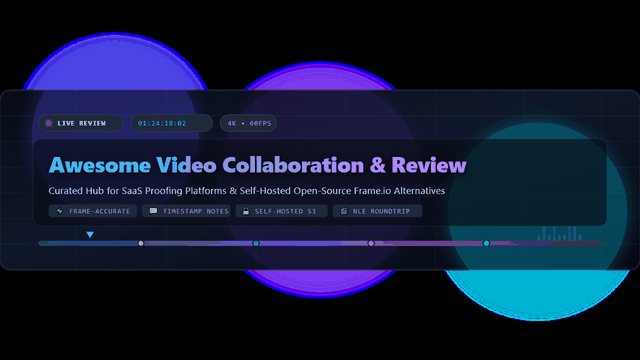Click the Curated Hub for SaaS Proofing subtitle
The width and height of the screenshot is (640, 360).
[247, 191]
